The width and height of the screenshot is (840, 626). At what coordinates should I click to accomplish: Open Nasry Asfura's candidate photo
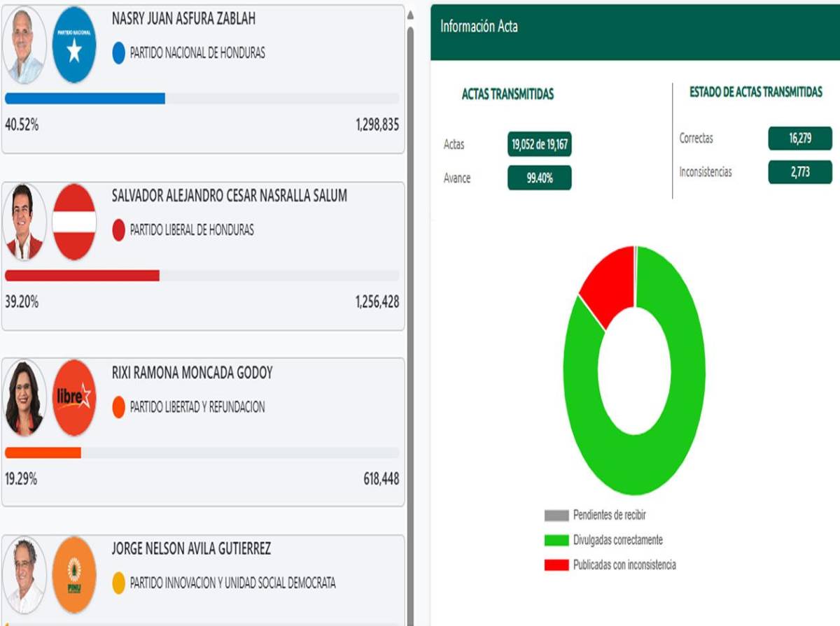tap(25, 45)
